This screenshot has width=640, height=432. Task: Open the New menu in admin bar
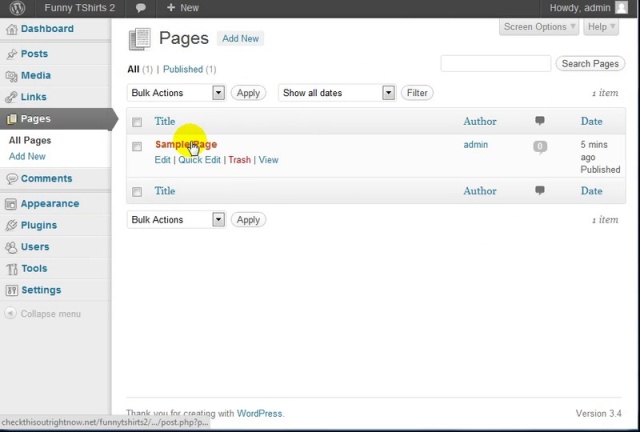coord(183,8)
